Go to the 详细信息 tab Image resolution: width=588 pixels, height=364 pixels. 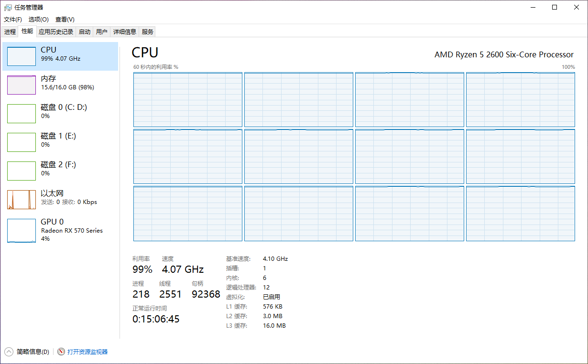pos(124,32)
